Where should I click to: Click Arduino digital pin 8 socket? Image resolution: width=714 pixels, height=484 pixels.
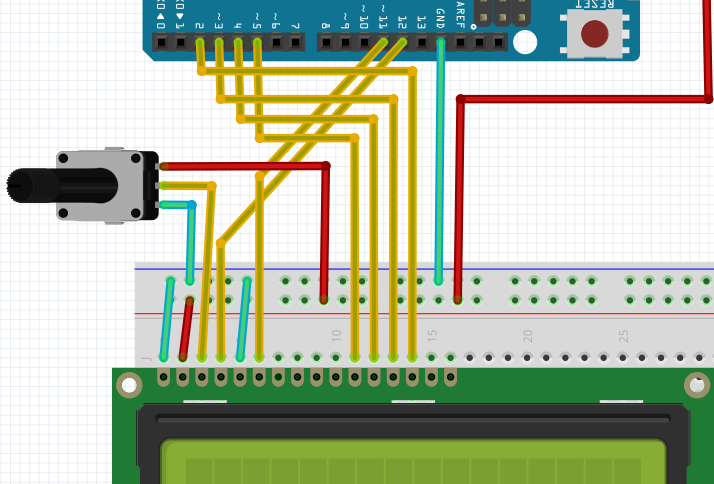tap(325, 42)
